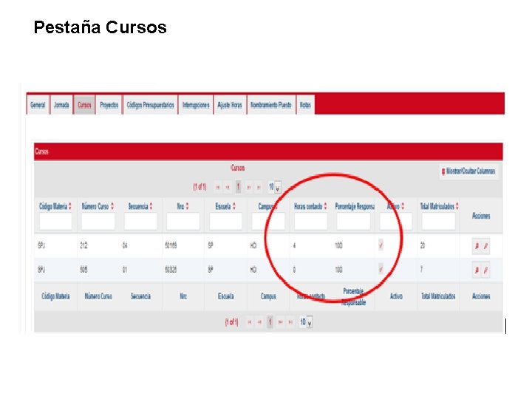Click Número Curso cell value 212
This screenshot has width=532, height=399.
(x=83, y=245)
